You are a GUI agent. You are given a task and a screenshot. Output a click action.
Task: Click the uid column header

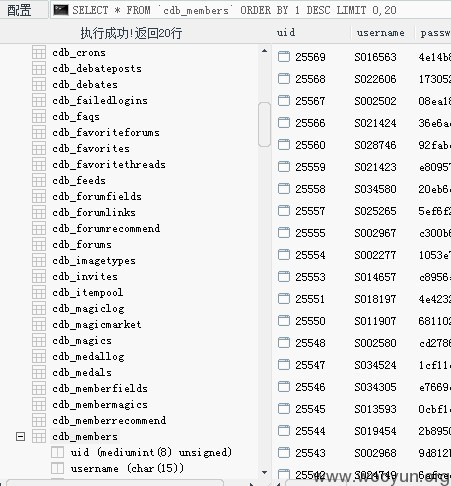pyautogui.click(x=286, y=33)
